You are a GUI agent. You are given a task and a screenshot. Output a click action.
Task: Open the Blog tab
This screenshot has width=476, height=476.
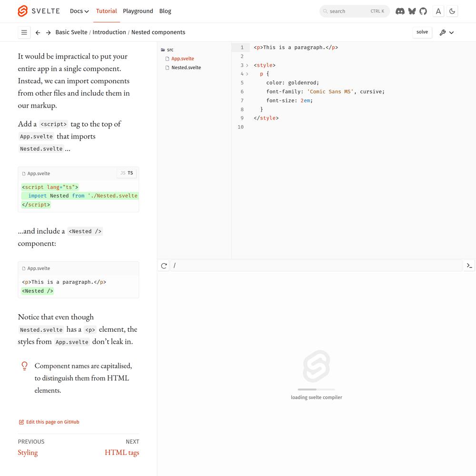tap(165, 11)
